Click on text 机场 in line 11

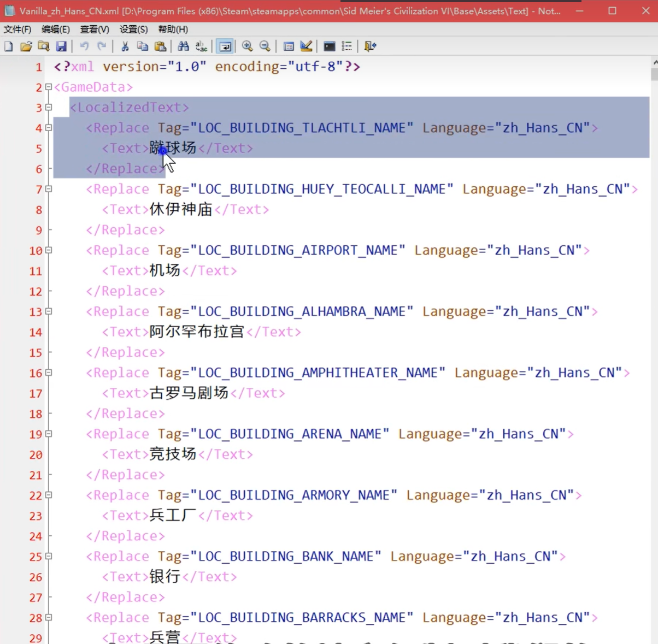click(x=165, y=270)
